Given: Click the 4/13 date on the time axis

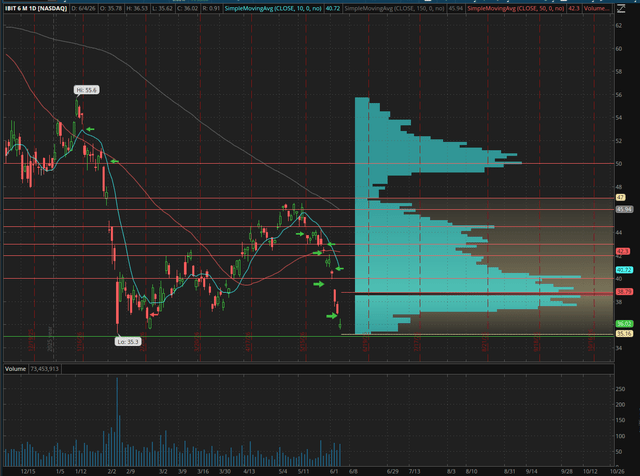Looking at the screenshot, I should [x=249, y=472].
